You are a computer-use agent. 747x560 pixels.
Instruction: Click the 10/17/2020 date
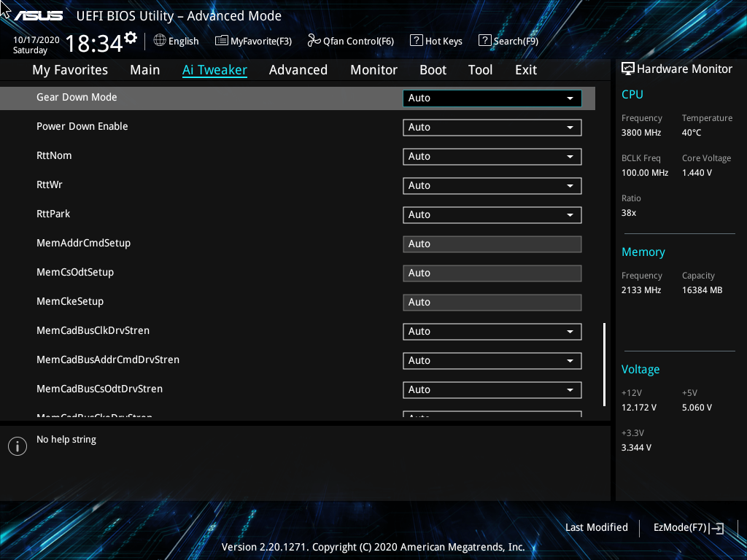click(36, 40)
